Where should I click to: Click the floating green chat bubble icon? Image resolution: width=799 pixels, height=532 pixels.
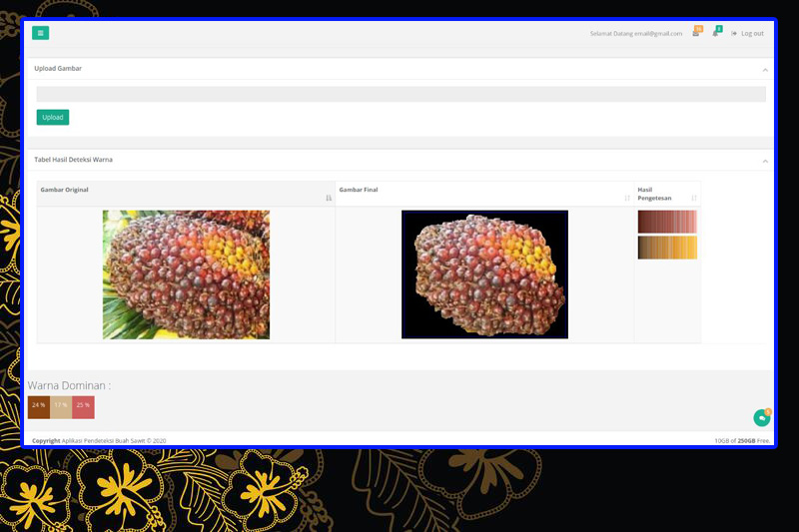pos(762,418)
